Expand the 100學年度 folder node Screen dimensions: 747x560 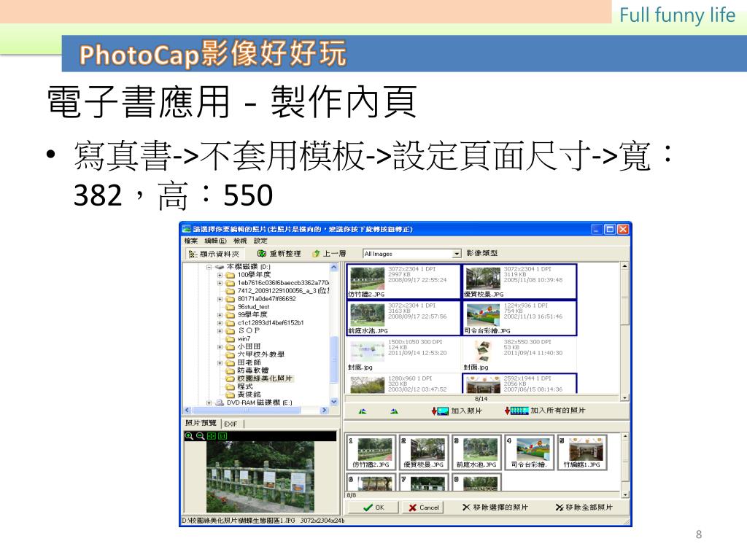(x=220, y=275)
